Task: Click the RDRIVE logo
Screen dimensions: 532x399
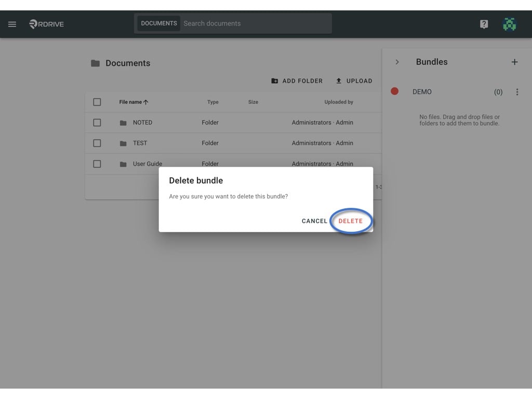Action: 46,24
